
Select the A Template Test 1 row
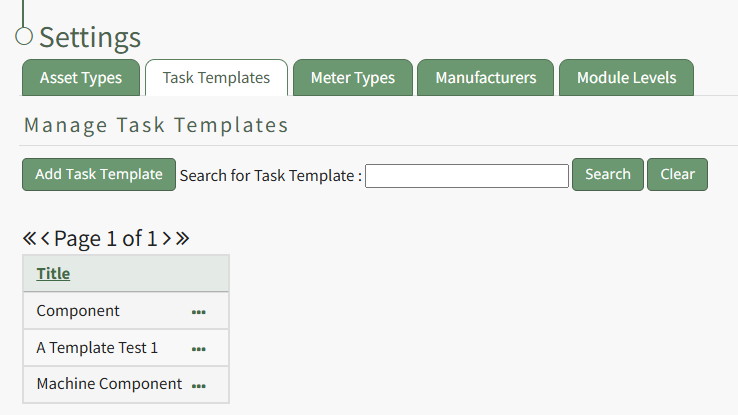coord(97,348)
